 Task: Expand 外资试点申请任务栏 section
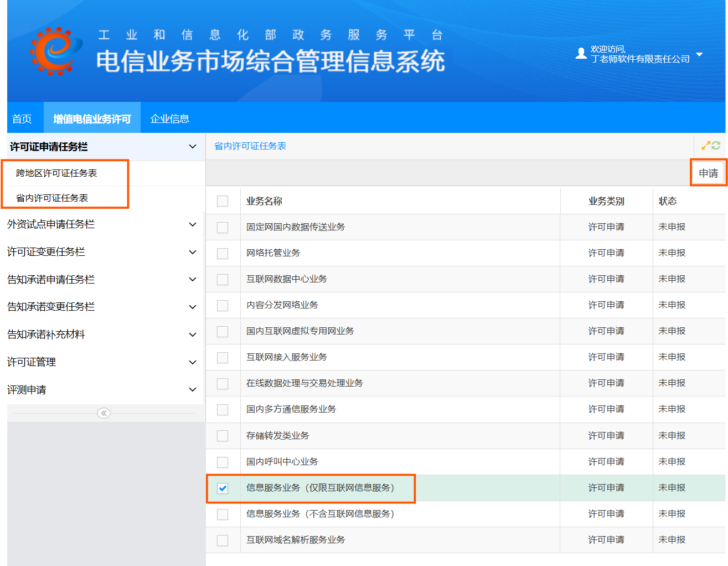pos(192,224)
